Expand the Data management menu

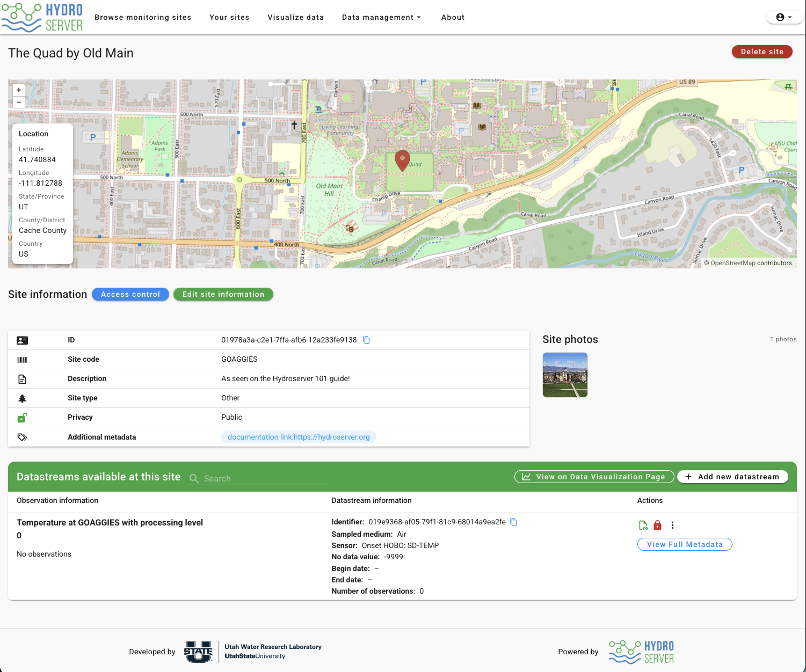[x=381, y=17]
